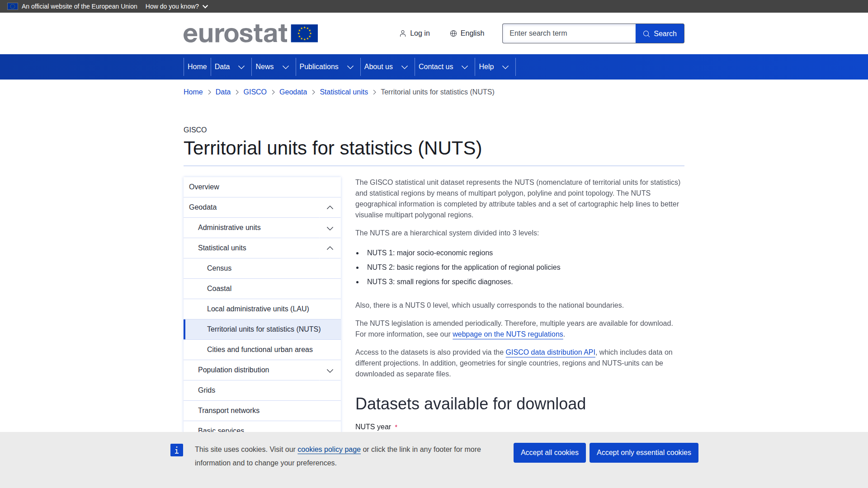Expand 'How do you know?' dropdown
This screenshot has width=868, height=488.
click(177, 6)
